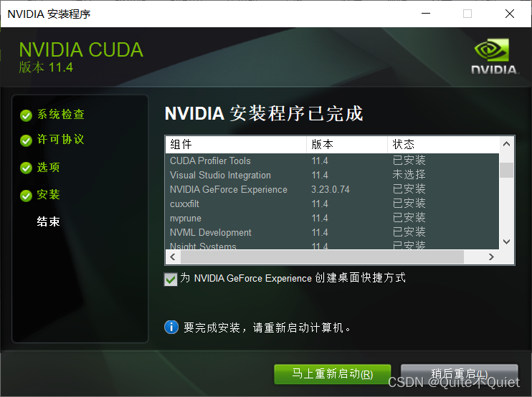
Task: Click the 11.4 version of nvprune
Action: point(320,218)
